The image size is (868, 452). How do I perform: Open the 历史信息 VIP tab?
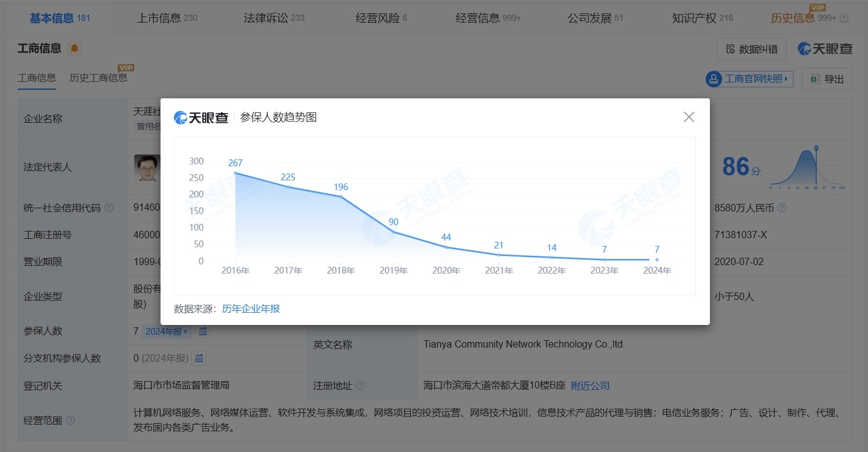pyautogui.click(x=803, y=18)
